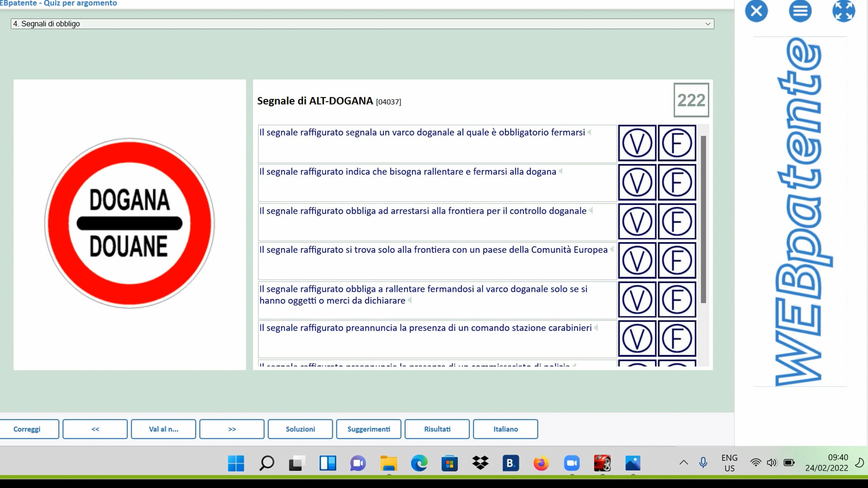Close the quiz with the blue X icon

(x=756, y=11)
